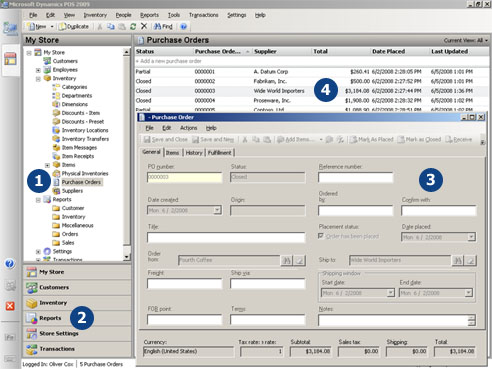The width and height of the screenshot is (492, 369).
Task: Collapse the Reports tree node
Action: click(x=38, y=200)
